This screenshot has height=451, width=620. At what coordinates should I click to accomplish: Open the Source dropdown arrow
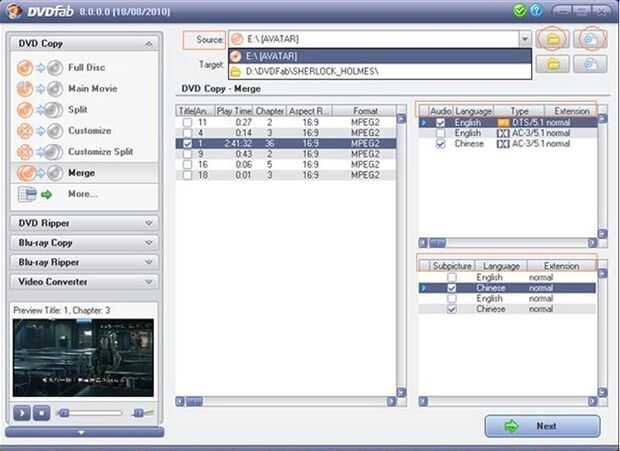pos(525,39)
